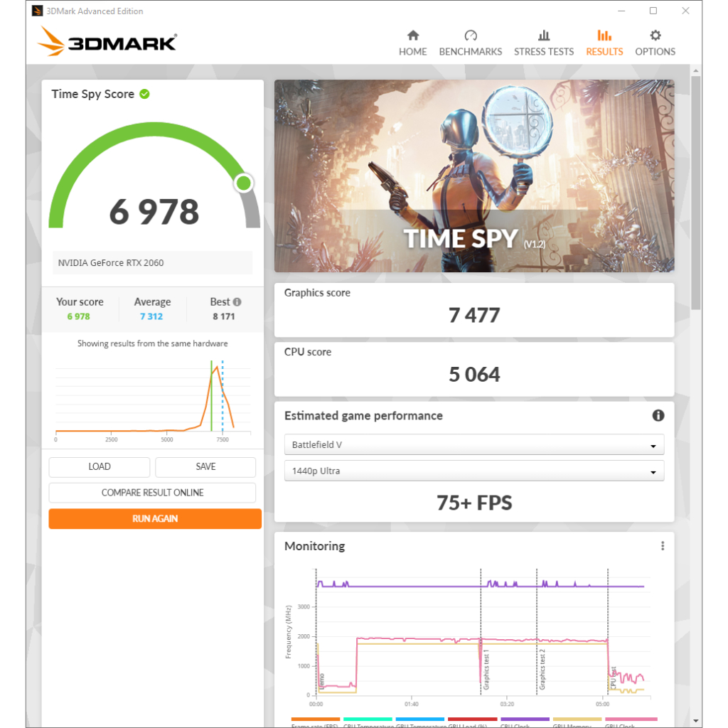Toggle the orange Frame rate legend swatch
Image resolution: width=728 pixels, height=728 pixels.
(315, 719)
